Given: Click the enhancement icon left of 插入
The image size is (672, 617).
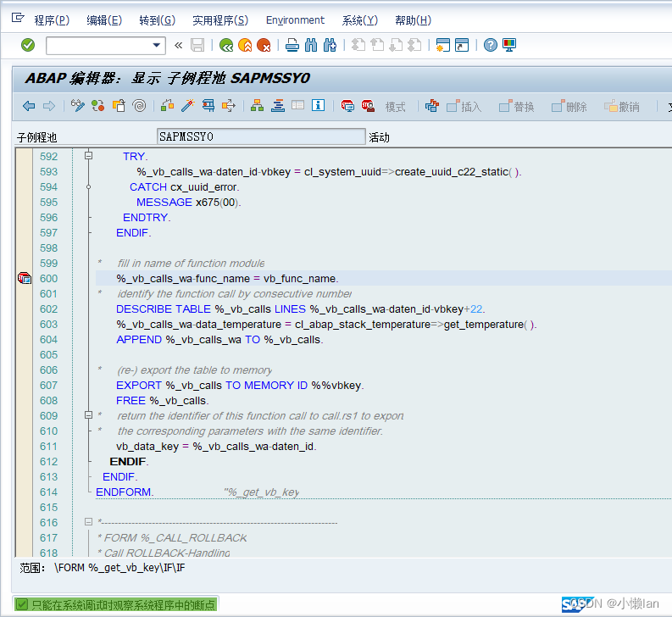Looking at the screenshot, I should tap(432, 105).
